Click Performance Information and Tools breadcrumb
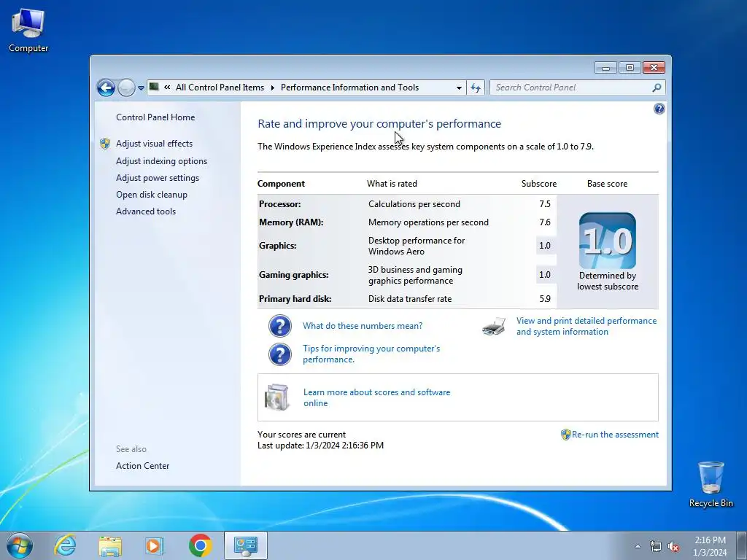The image size is (747, 560). (349, 87)
